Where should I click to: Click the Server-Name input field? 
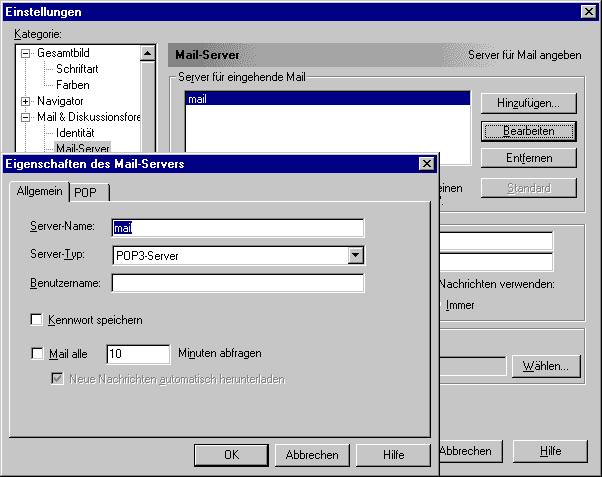pos(237,227)
